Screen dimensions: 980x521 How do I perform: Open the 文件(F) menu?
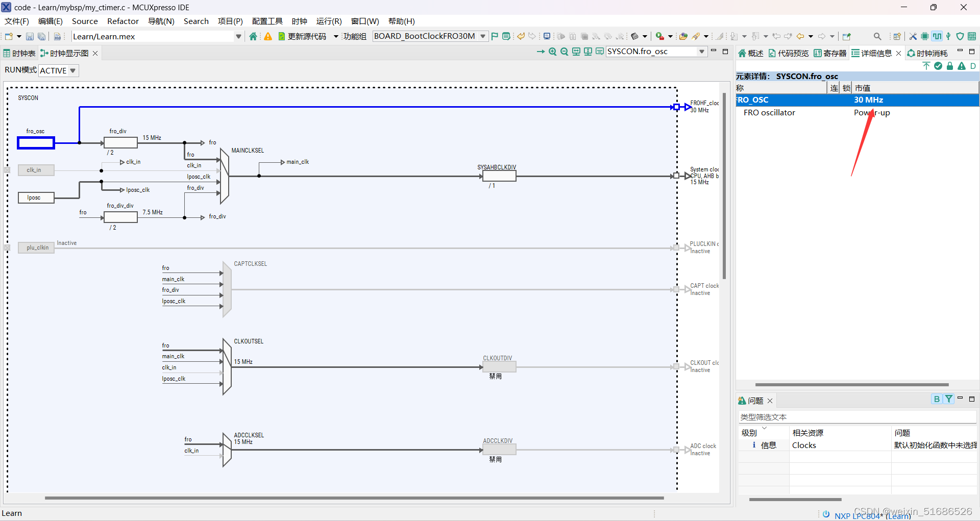coord(17,21)
